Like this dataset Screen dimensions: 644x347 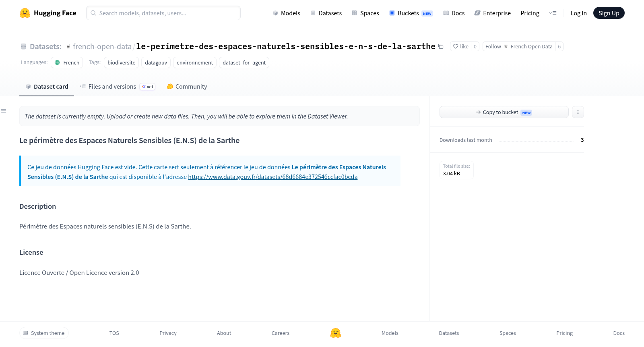tap(460, 46)
